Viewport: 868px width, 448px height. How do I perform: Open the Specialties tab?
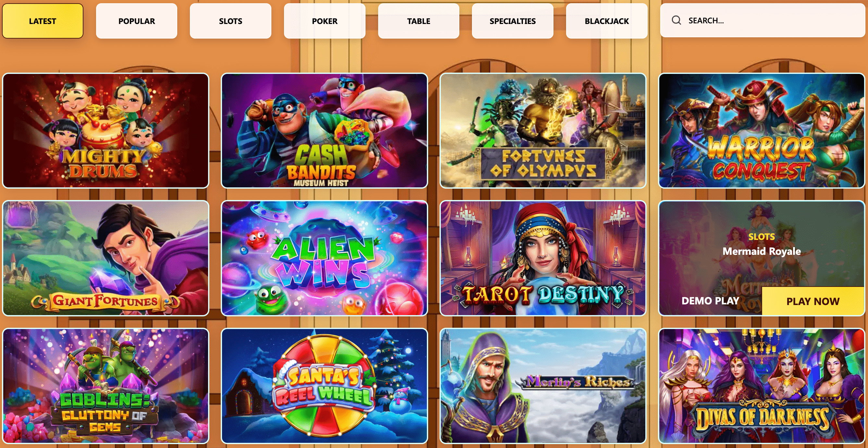(513, 21)
